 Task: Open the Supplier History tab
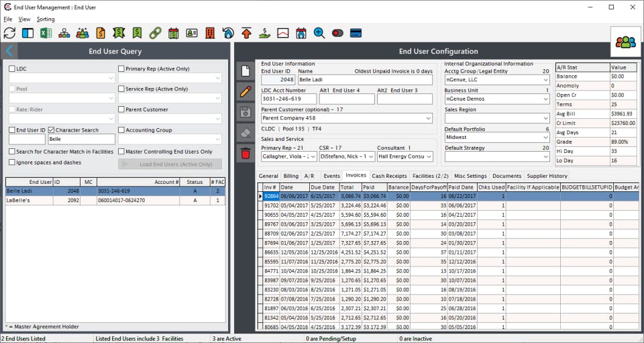[x=547, y=176]
